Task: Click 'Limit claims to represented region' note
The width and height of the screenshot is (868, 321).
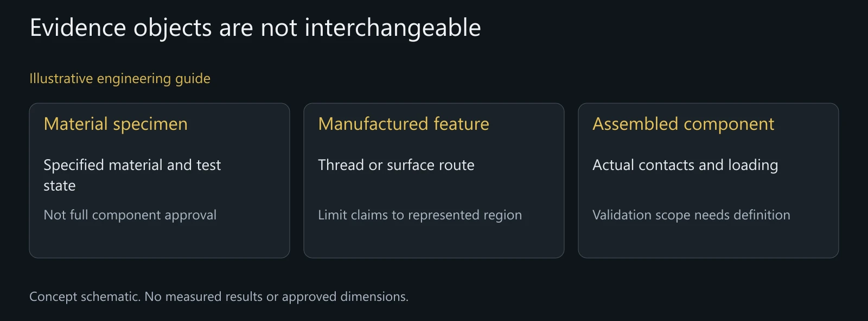Action: pos(420,215)
